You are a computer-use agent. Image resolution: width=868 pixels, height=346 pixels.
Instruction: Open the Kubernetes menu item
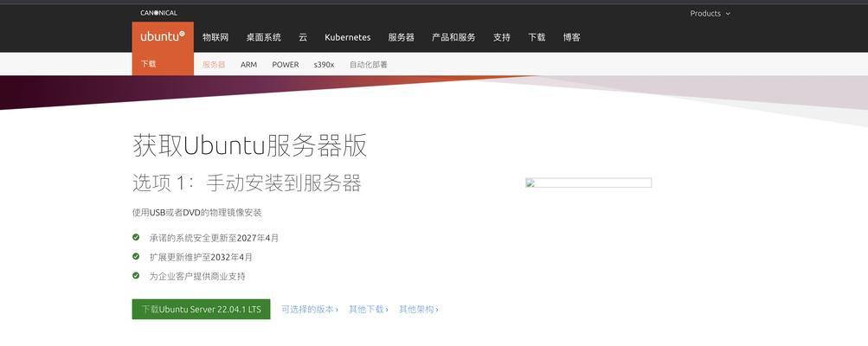(348, 37)
